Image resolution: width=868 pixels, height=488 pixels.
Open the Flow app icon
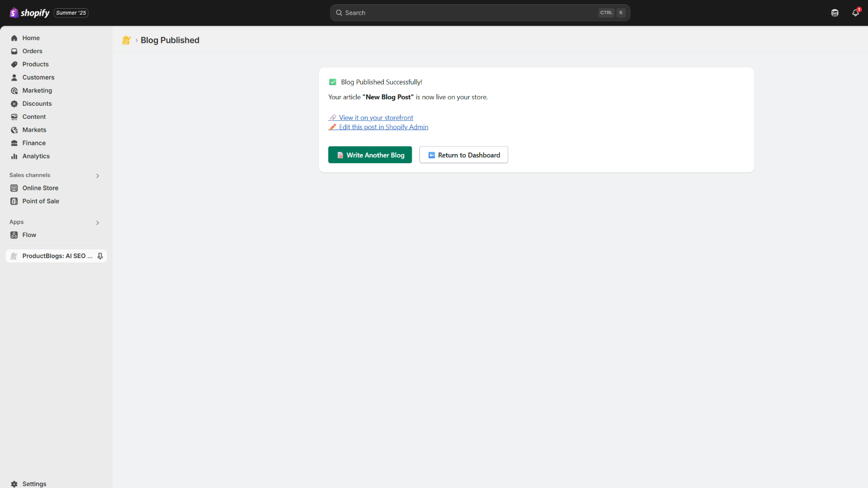click(14, 235)
